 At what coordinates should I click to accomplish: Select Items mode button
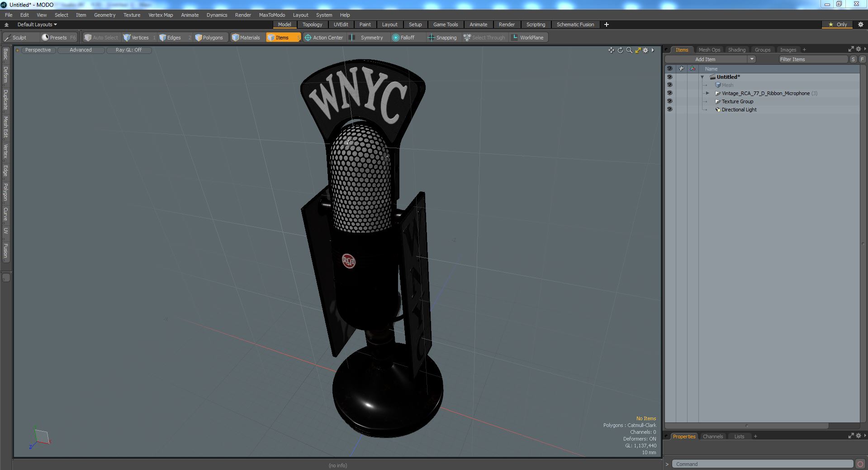coord(283,38)
